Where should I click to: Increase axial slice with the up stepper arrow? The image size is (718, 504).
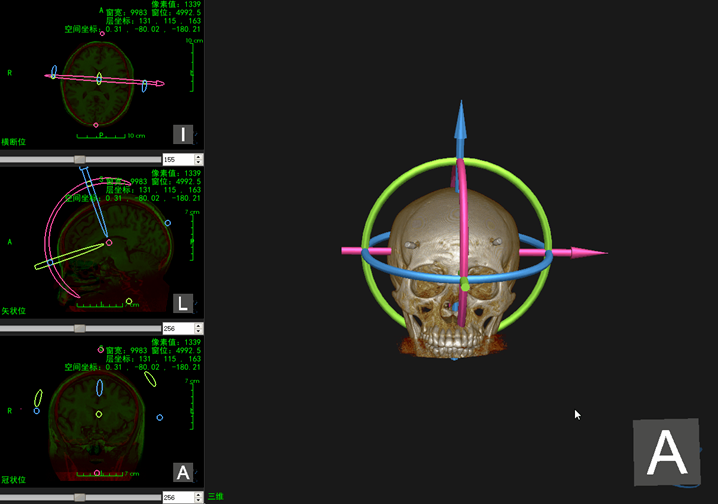[x=198, y=157]
